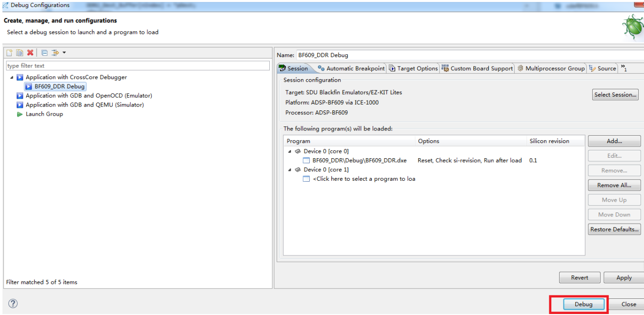Click the greyed Move Down button
Viewport: 644px width, 315px height.
(614, 214)
